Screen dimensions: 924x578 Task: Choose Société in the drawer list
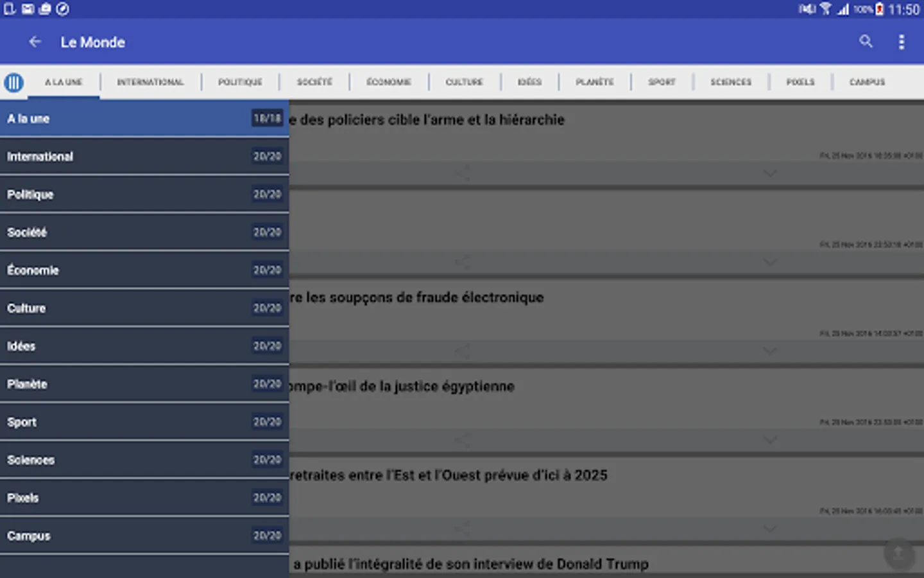click(144, 232)
